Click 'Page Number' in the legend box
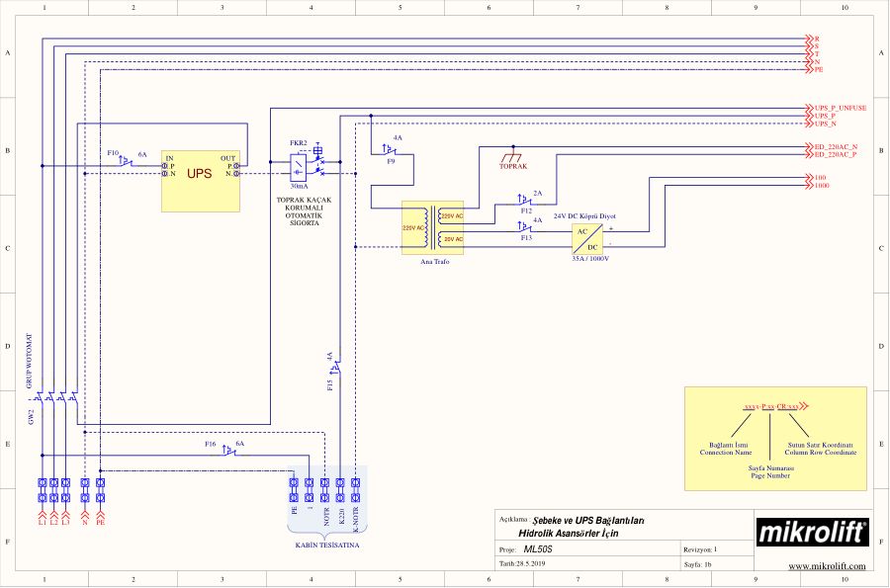The width and height of the screenshot is (890, 588). coord(770,475)
